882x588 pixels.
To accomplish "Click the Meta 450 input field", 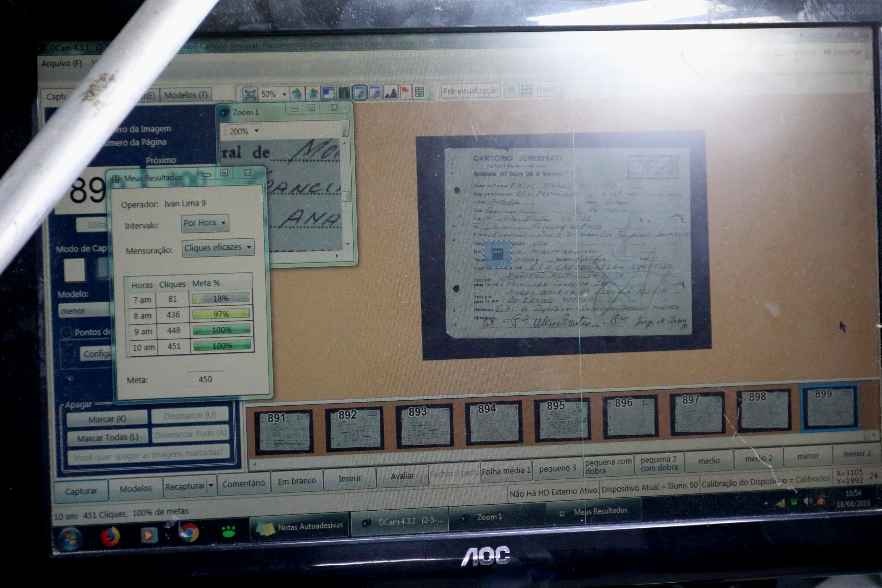I will [205, 379].
